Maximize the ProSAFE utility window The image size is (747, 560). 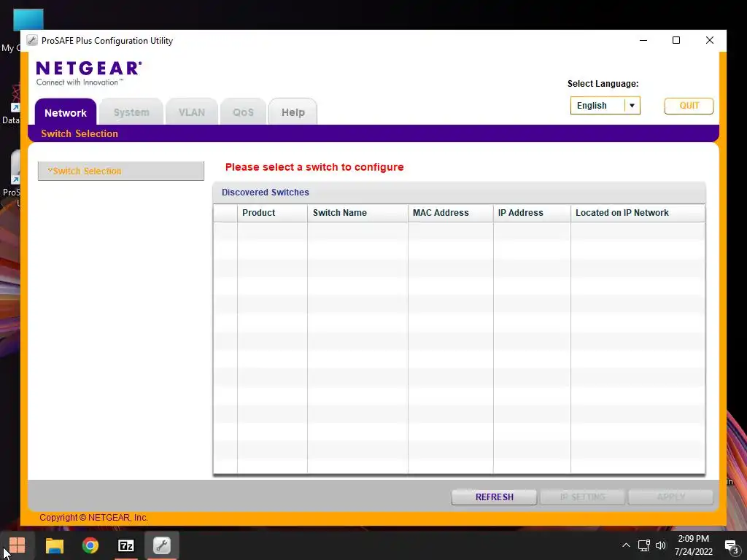click(x=676, y=41)
